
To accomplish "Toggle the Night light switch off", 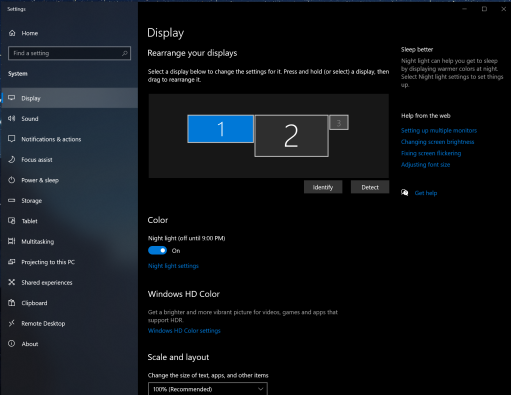I will point(157,250).
